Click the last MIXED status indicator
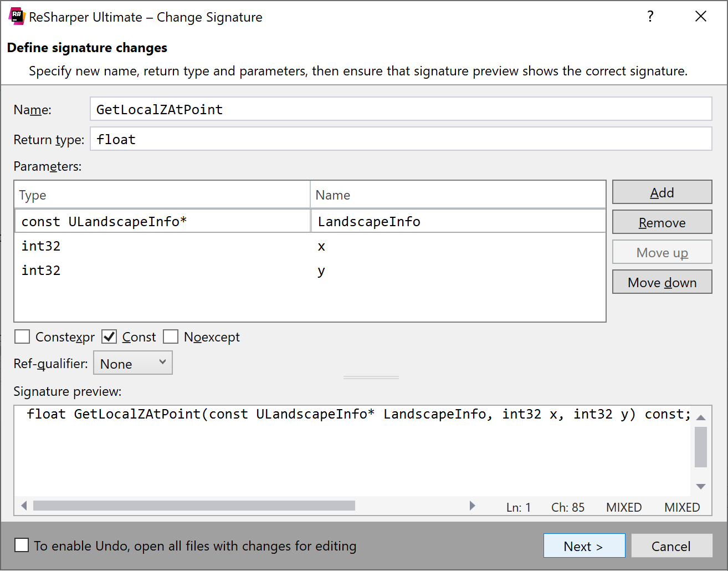This screenshot has height=571, width=728. pyautogui.click(x=682, y=507)
